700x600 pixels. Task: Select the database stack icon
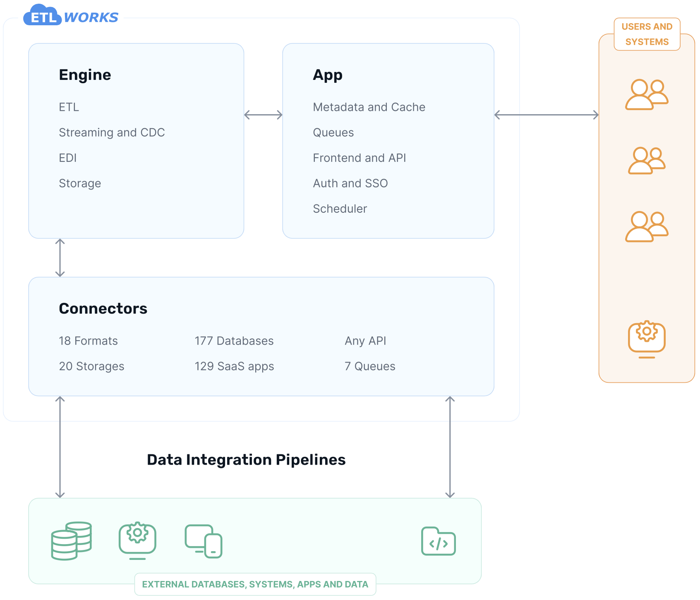pos(71,540)
